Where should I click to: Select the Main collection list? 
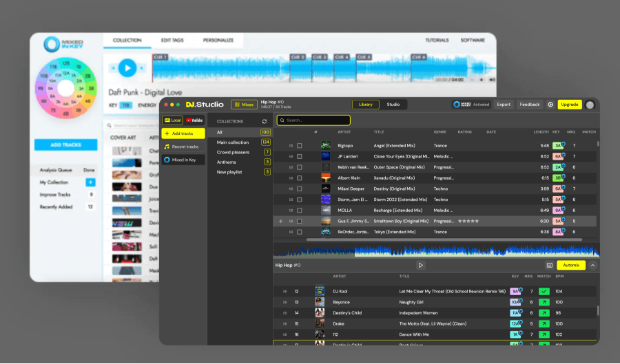click(240, 142)
